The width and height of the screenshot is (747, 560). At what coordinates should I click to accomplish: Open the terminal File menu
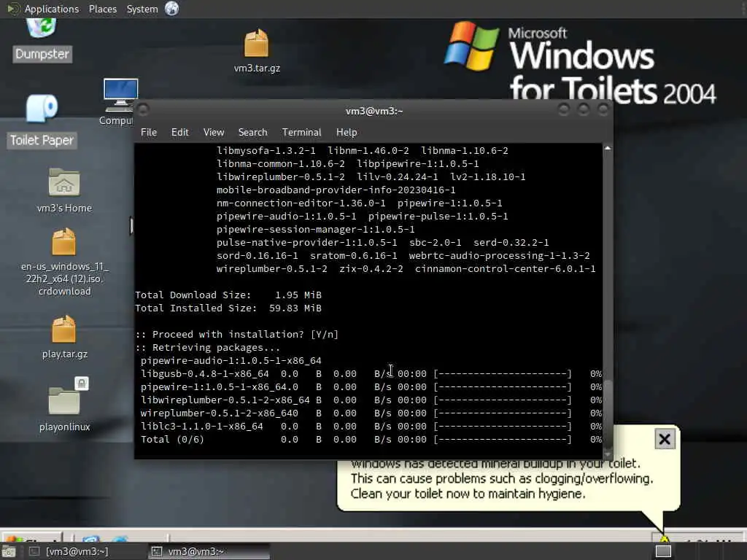point(149,133)
